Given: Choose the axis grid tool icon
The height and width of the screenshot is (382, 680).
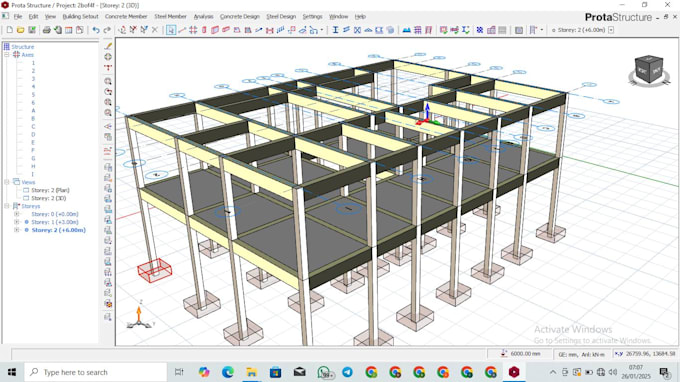Looking at the screenshot, I should coord(193,30).
